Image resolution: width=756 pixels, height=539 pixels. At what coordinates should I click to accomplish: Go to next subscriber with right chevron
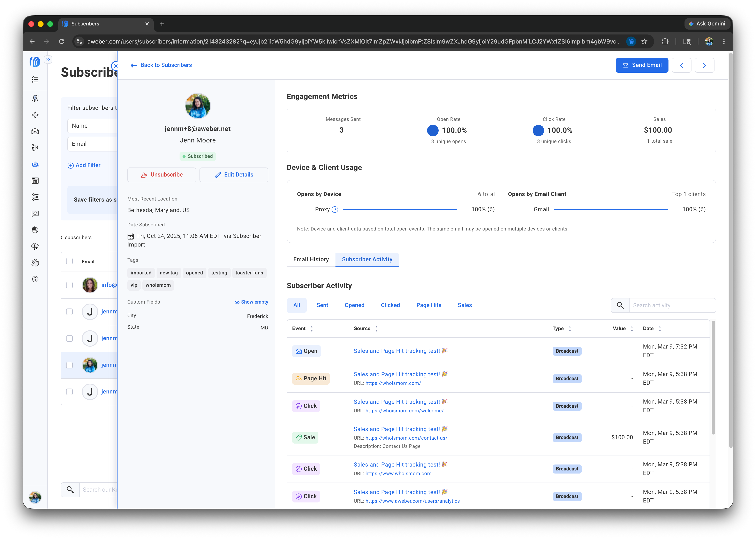pyautogui.click(x=704, y=65)
